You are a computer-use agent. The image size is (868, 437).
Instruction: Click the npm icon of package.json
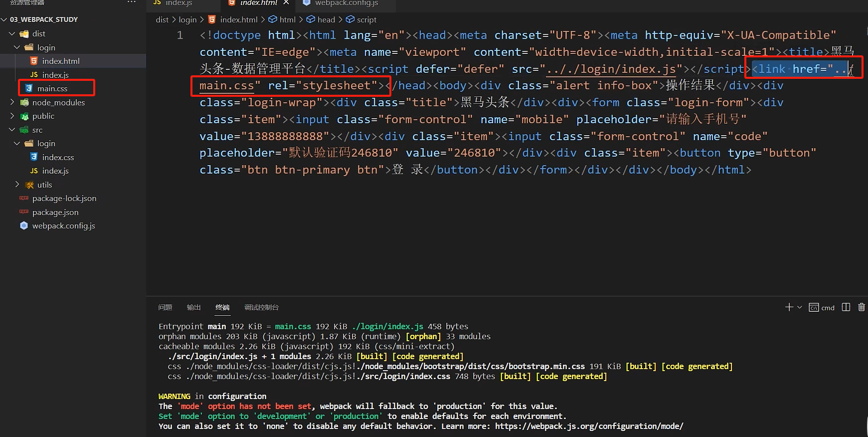(24, 212)
